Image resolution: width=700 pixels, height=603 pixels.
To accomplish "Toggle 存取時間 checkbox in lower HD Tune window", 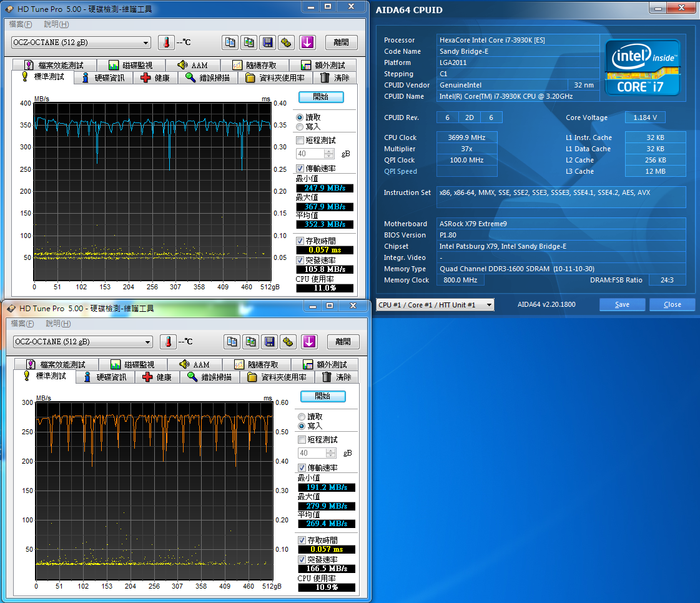I will coord(302,540).
